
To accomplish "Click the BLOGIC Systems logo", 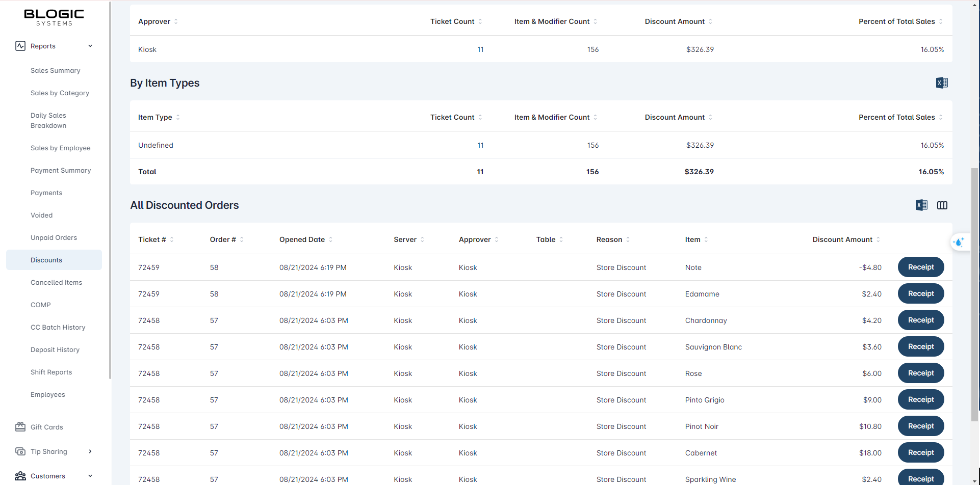I will [x=54, y=17].
